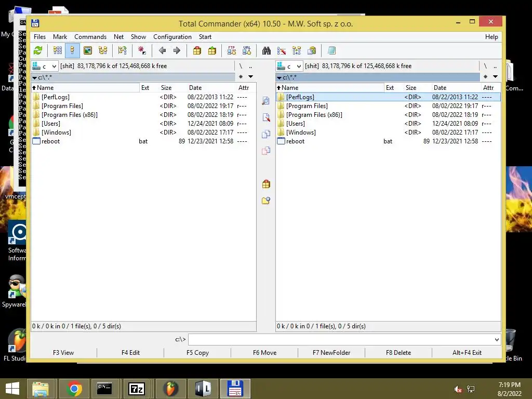This screenshot has height=399, width=532.
Task: Open the Show menu
Action: click(x=138, y=37)
